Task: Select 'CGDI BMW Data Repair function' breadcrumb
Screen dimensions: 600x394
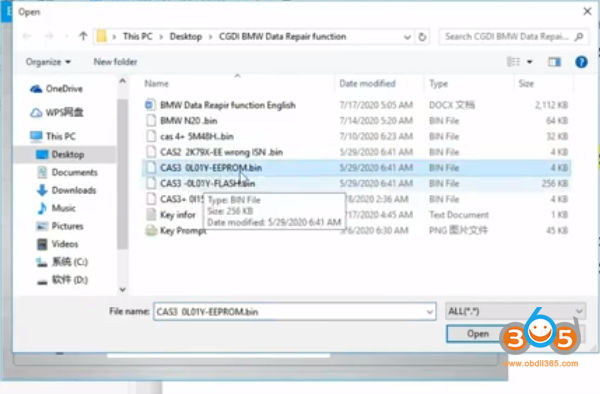Action: coord(282,36)
